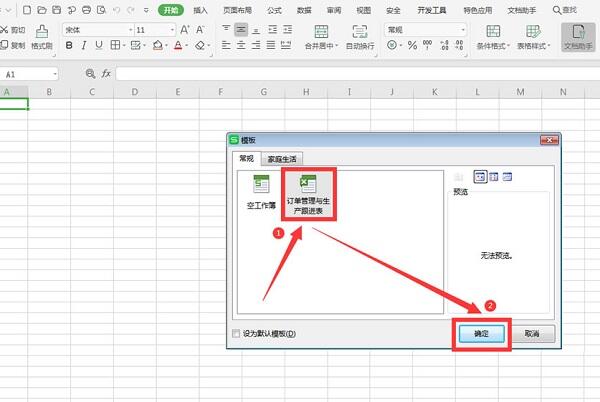
Task: Open the number format dropdown (常规)
Action: click(x=463, y=29)
